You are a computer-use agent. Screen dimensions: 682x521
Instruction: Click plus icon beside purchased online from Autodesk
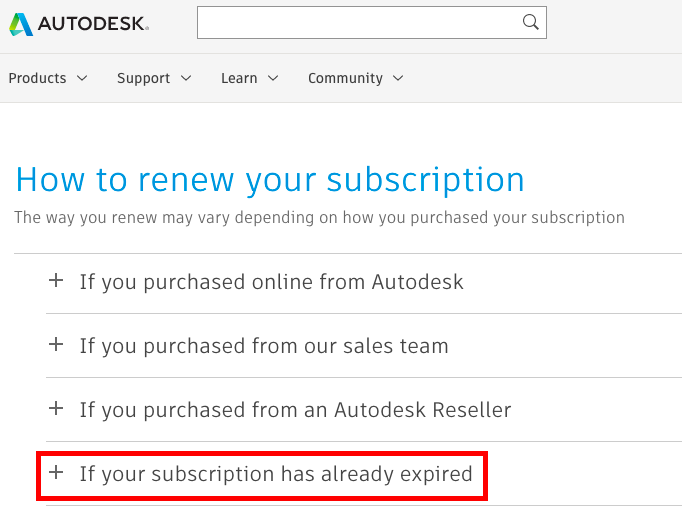click(x=56, y=281)
